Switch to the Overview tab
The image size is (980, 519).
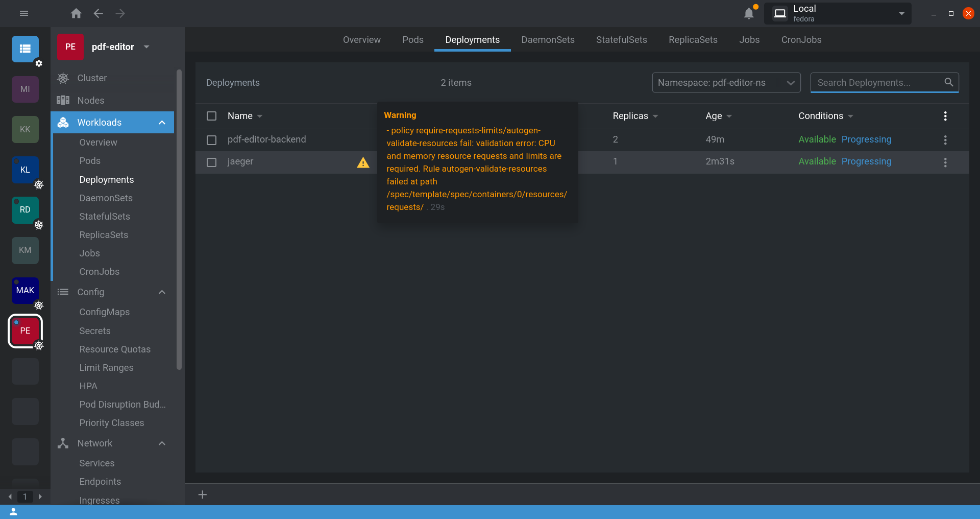click(x=362, y=40)
